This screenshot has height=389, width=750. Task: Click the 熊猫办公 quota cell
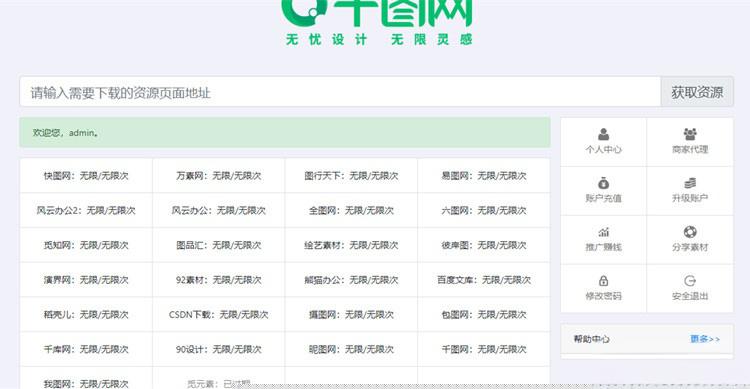351,279
